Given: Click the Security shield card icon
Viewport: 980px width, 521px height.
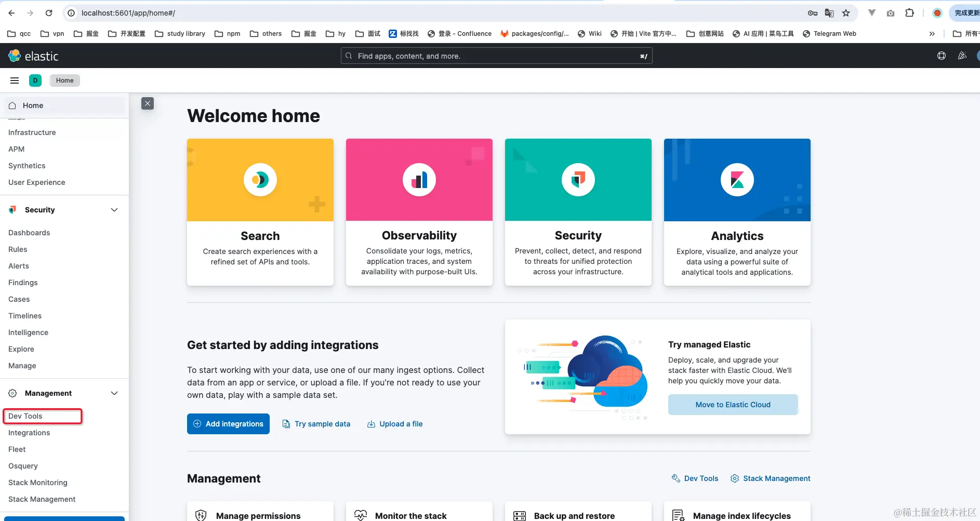Looking at the screenshot, I should pos(578,180).
